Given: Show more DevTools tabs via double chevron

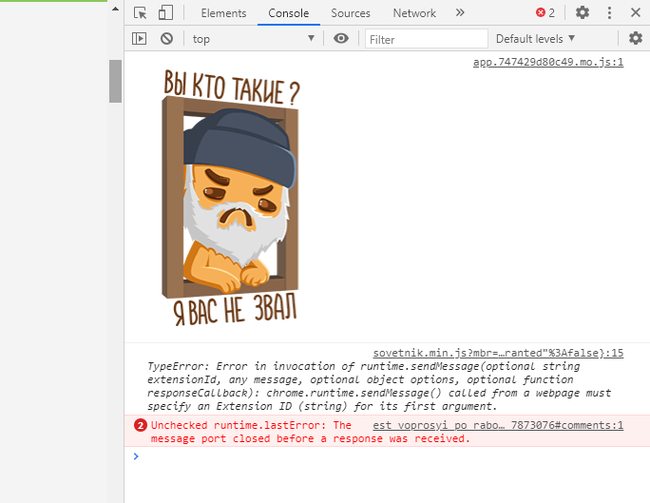Looking at the screenshot, I should 460,13.
